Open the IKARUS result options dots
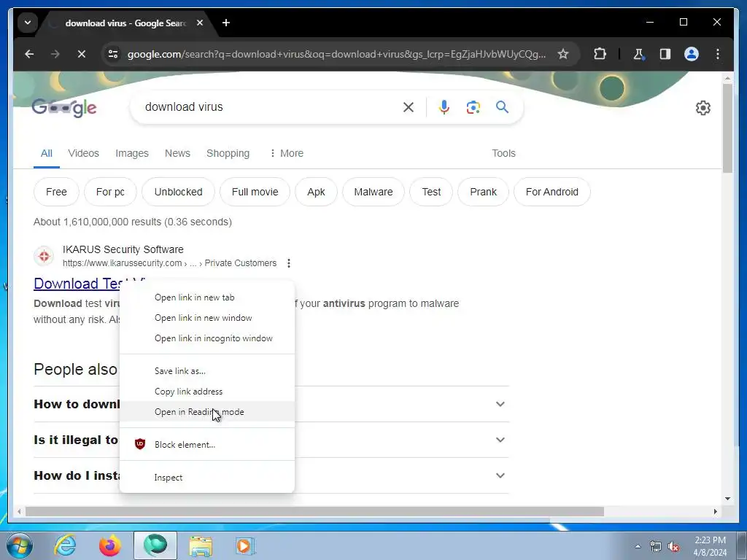The height and width of the screenshot is (560, 747). click(x=289, y=262)
